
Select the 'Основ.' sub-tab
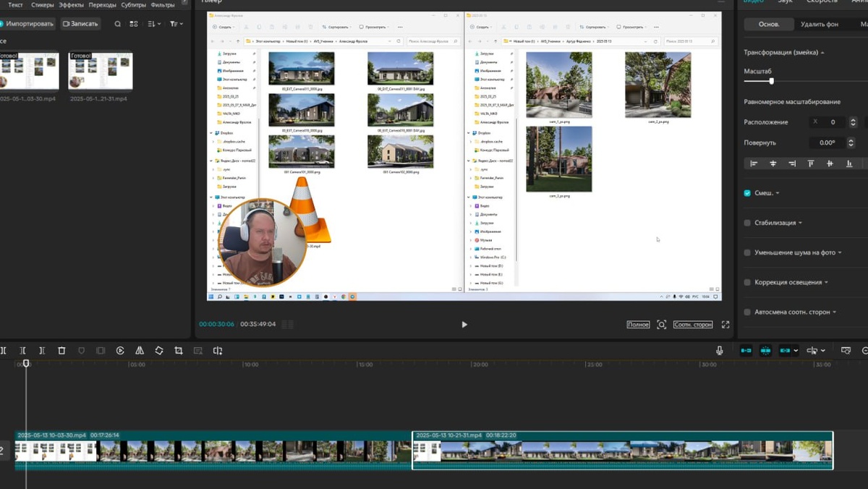769,24
